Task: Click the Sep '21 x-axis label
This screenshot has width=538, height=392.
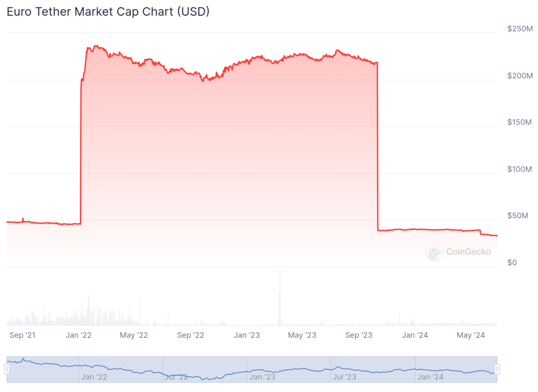Action: click(x=23, y=335)
